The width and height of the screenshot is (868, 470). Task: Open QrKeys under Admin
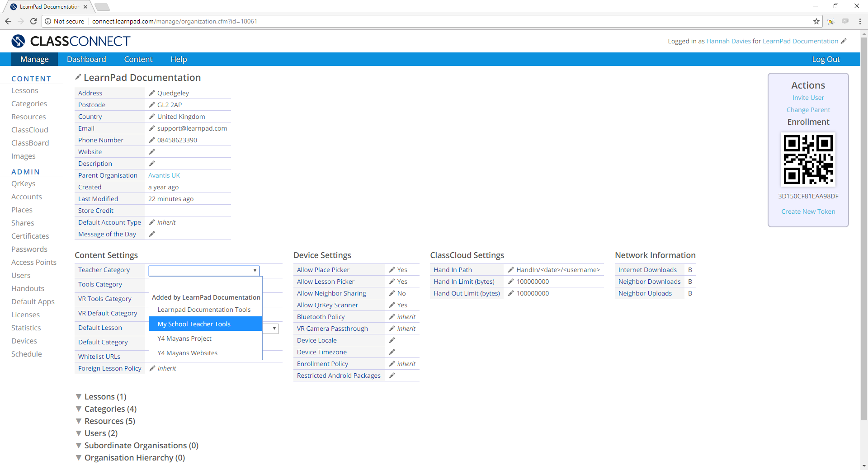(24, 184)
